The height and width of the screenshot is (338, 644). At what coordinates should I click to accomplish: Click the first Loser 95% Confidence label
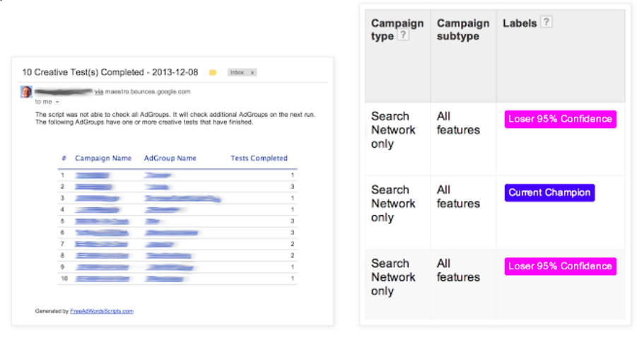pos(560,119)
